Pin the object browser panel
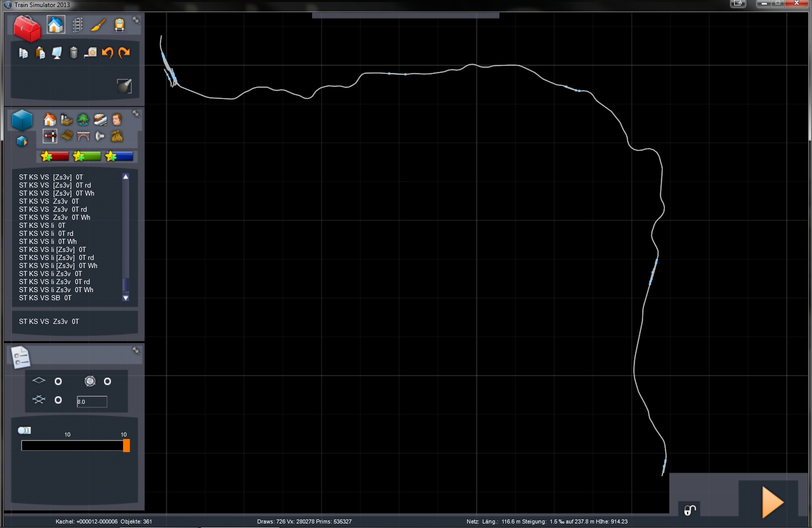Image resolution: width=812 pixels, height=528 pixels. click(x=136, y=114)
